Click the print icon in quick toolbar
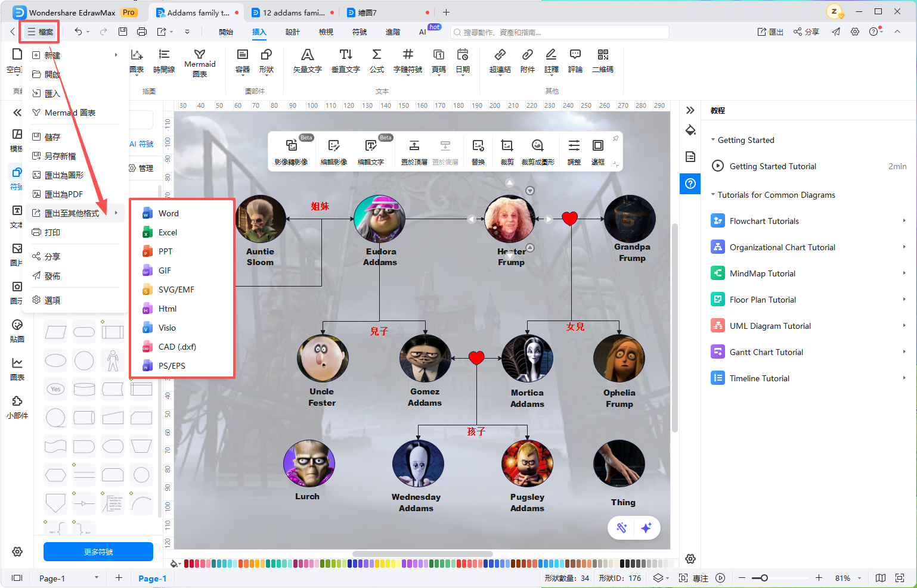917x588 pixels. click(x=142, y=32)
